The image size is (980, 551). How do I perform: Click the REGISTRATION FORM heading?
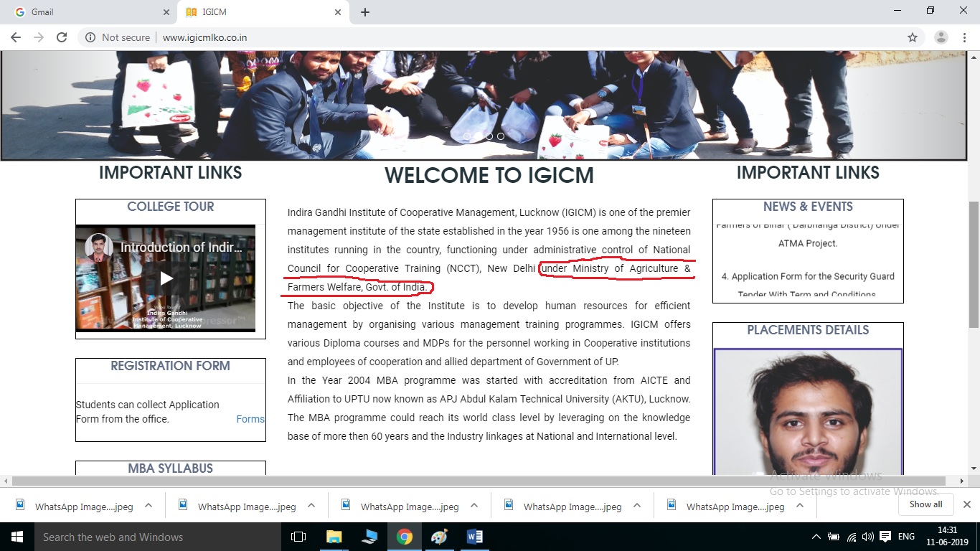(171, 366)
